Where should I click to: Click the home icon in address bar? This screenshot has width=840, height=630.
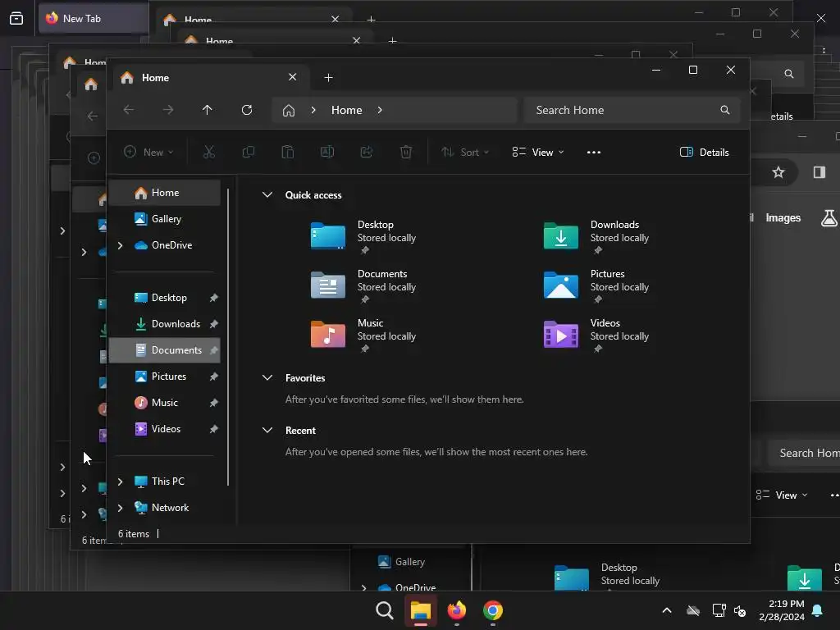289,111
